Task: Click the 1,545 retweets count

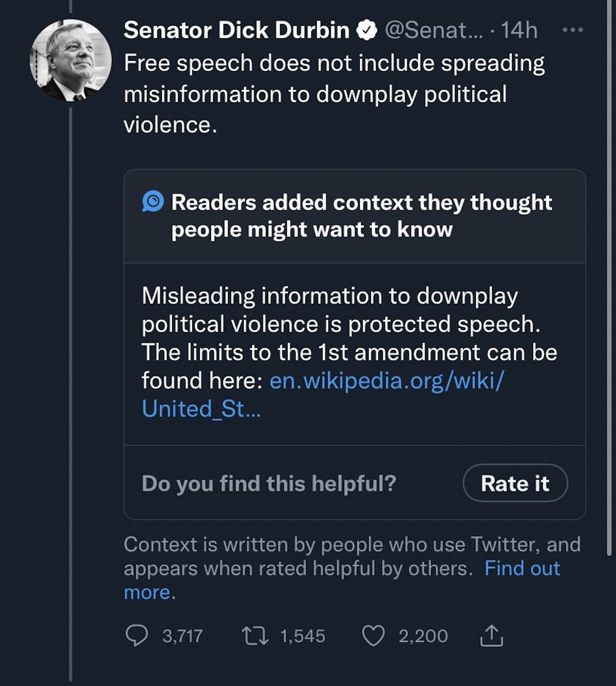Action: (303, 636)
